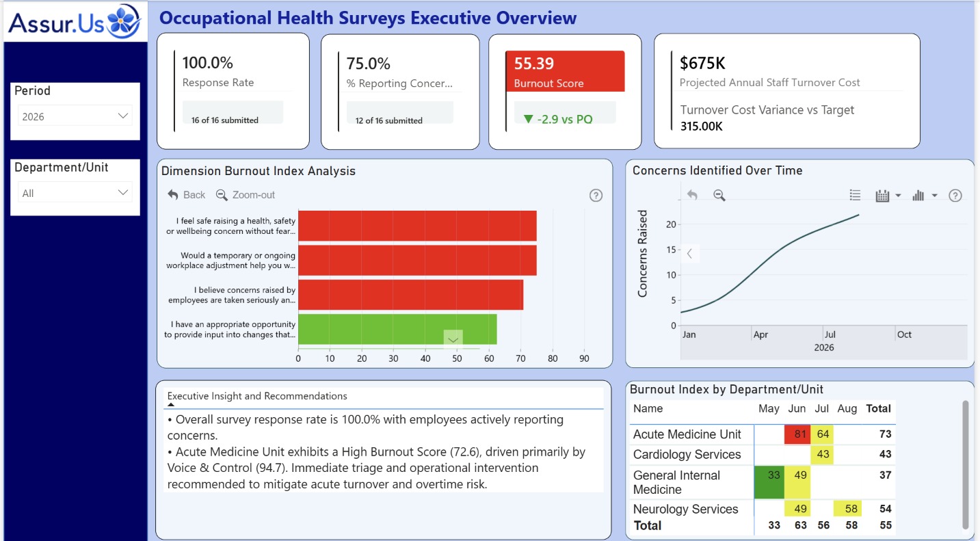The image size is (980, 541).
Task: Click the Jun column header in burnout table
Action: click(797, 409)
